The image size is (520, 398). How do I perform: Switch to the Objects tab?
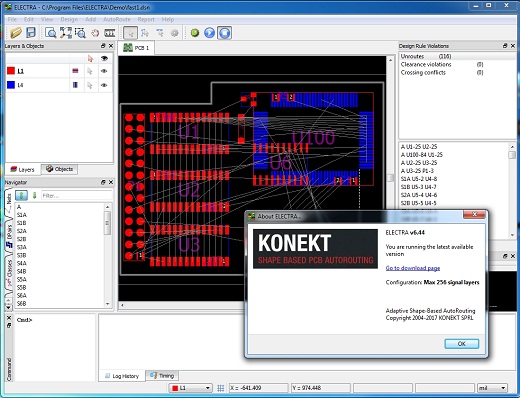pyautogui.click(x=59, y=169)
